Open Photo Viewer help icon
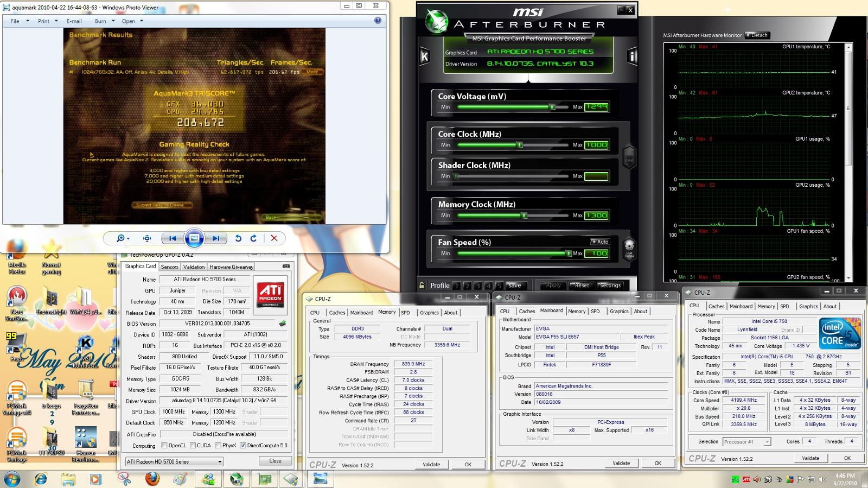The width and height of the screenshot is (868, 488). click(x=378, y=21)
